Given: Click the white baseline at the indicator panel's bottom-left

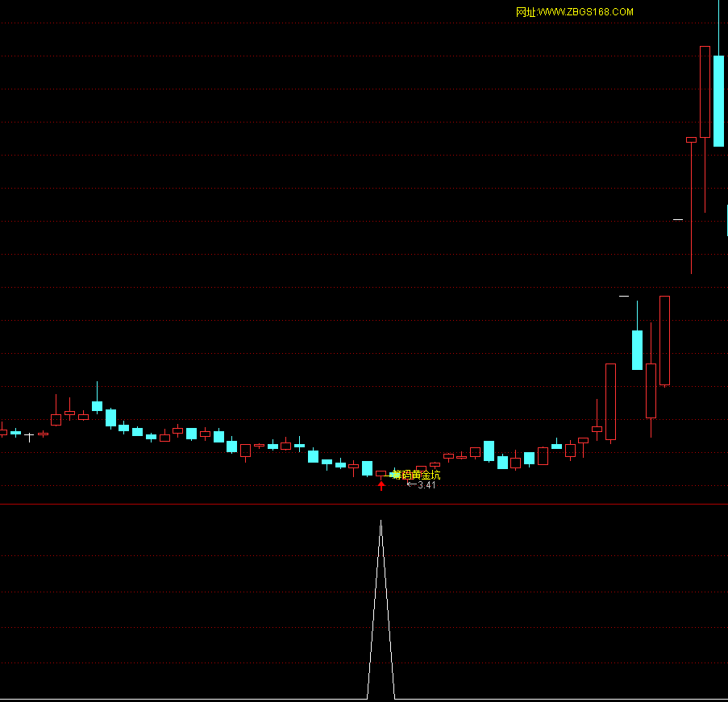Looking at the screenshot, I should click(x=81, y=699).
